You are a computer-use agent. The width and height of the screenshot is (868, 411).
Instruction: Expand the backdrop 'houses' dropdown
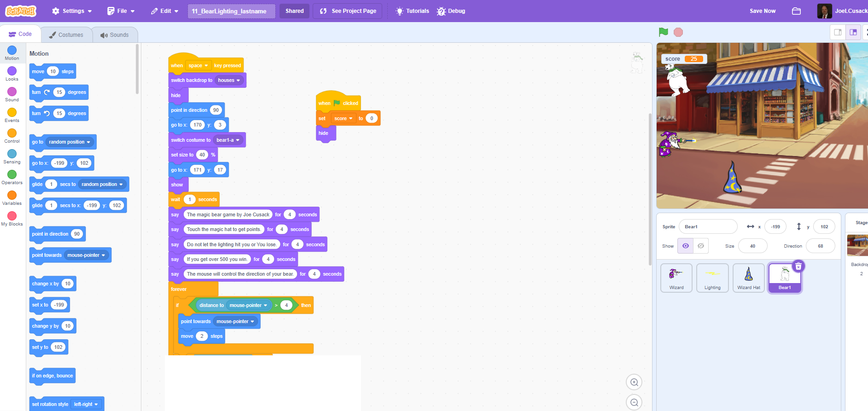tap(229, 80)
